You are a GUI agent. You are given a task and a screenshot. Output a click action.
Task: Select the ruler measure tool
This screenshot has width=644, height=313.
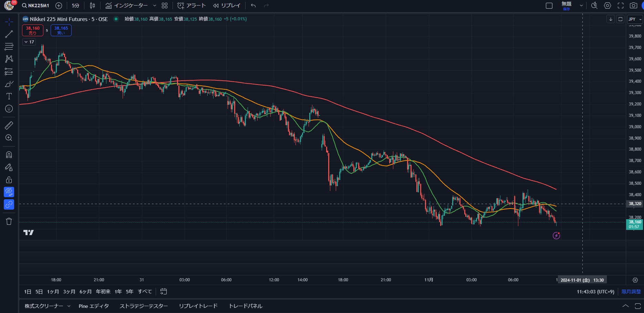click(x=9, y=125)
